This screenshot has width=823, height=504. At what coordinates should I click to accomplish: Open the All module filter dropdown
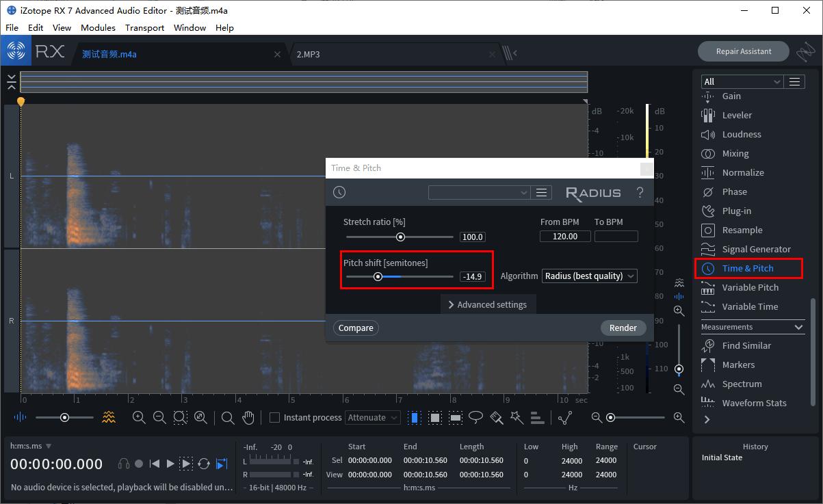click(742, 81)
